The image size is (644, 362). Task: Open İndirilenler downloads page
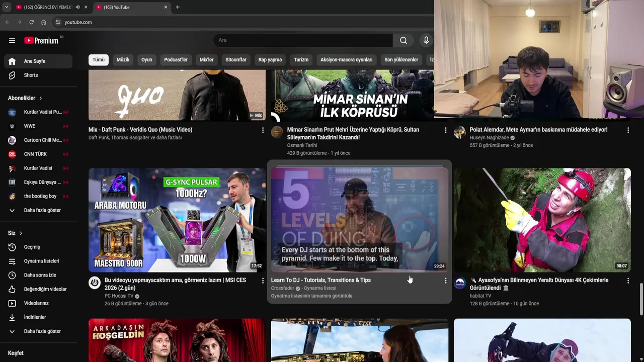tap(38, 318)
